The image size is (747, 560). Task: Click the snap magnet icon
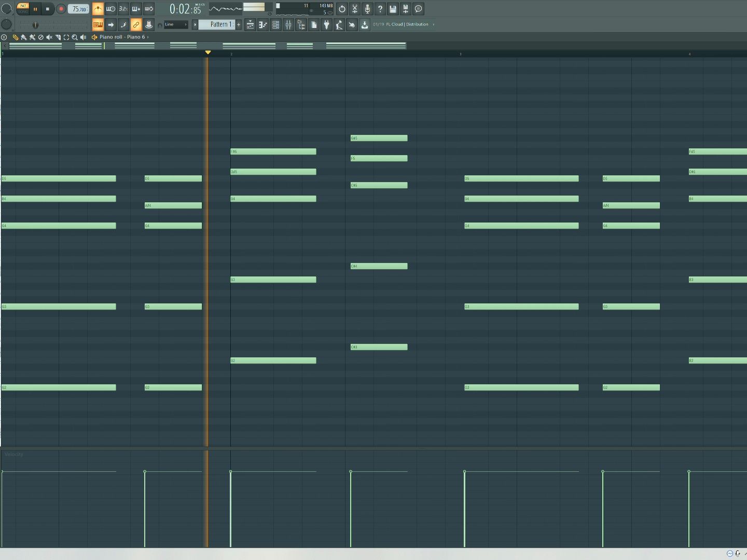[160, 25]
